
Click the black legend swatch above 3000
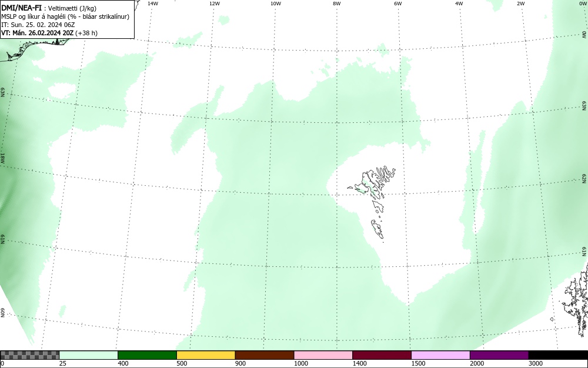(x=558, y=355)
